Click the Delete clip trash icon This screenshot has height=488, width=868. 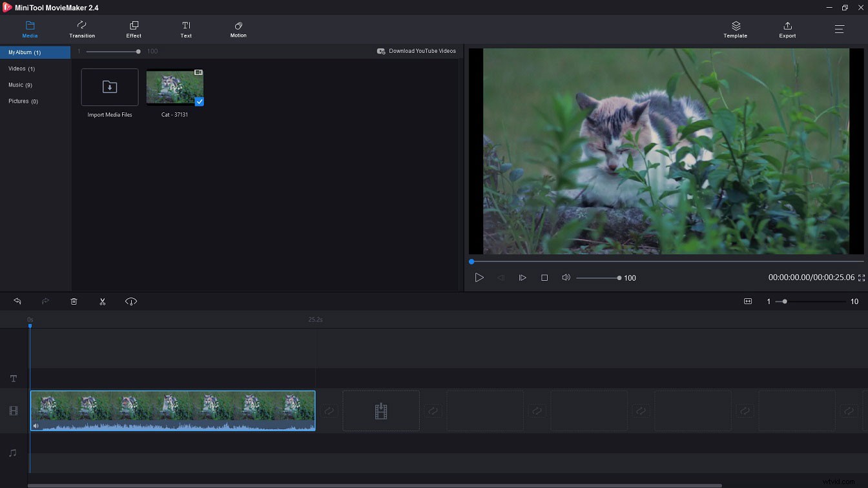[74, 301]
